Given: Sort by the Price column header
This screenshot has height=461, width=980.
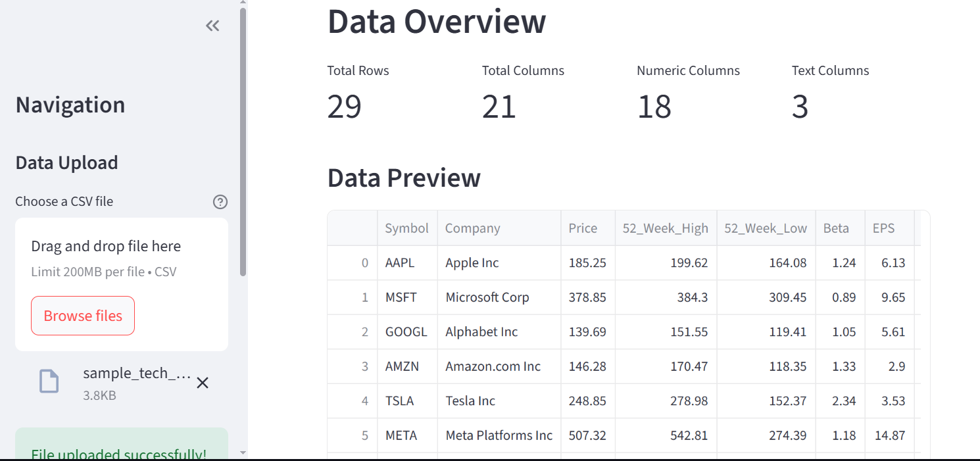Looking at the screenshot, I should click(x=583, y=228).
